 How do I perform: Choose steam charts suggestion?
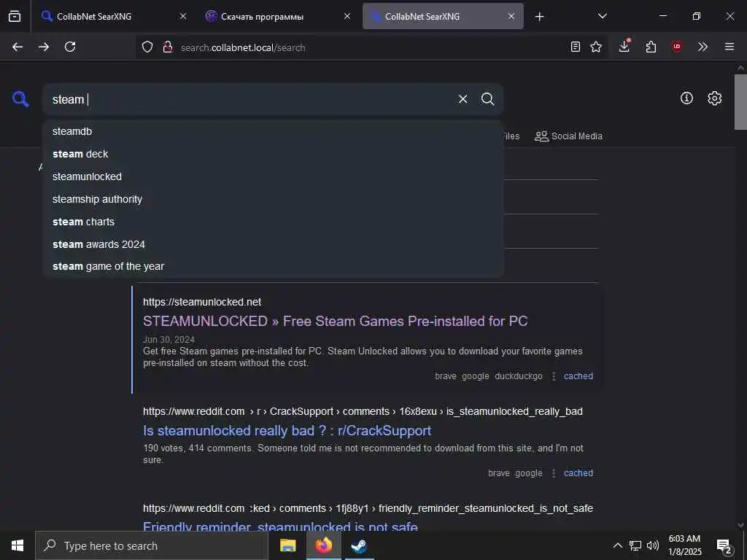click(x=273, y=222)
